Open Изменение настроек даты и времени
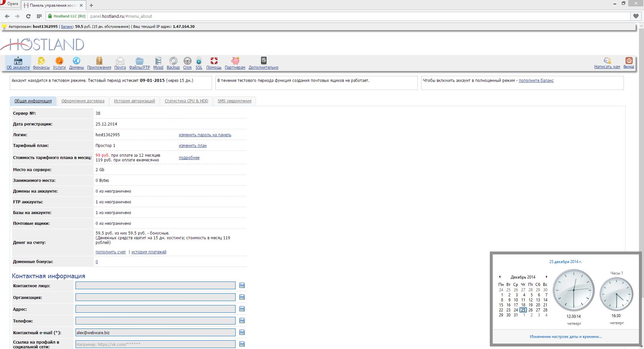Image resolution: width=644 pixels, height=349 pixels. tap(565, 337)
